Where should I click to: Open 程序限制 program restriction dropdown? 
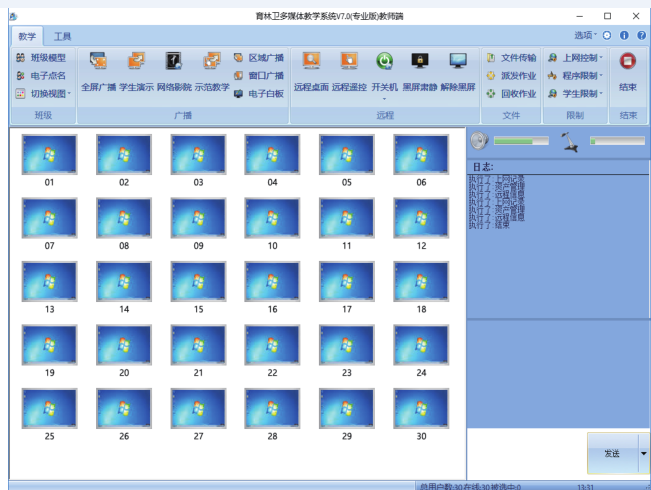[575, 76]
